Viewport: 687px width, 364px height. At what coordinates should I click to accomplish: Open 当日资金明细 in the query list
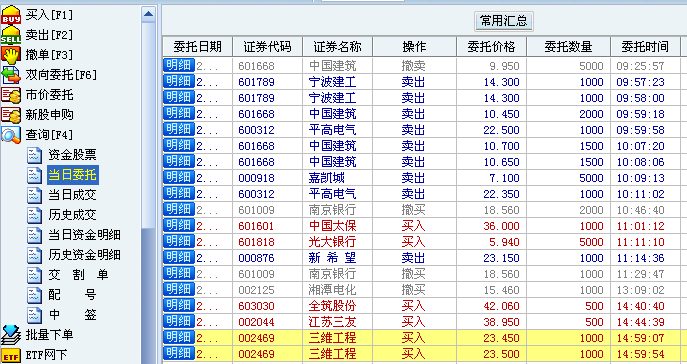[x=84, y=235]
